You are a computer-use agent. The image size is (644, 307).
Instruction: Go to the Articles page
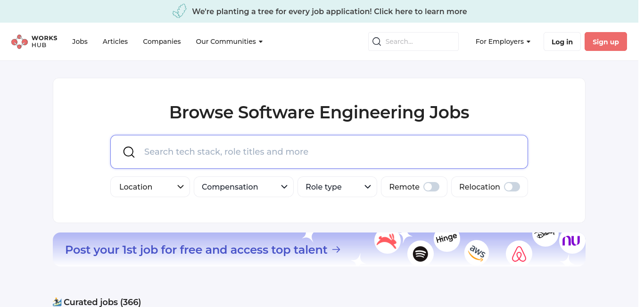point(115,41)
